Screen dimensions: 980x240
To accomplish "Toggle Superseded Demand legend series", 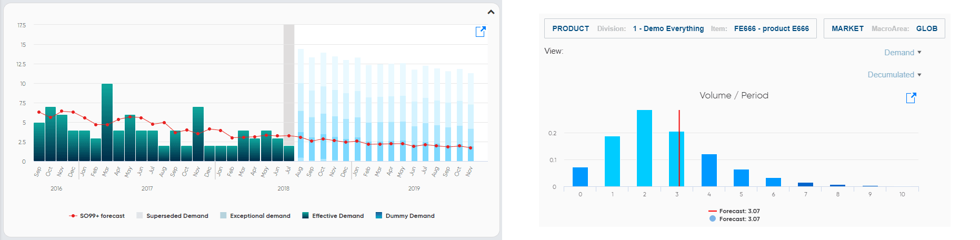I will (x=172, y=216).
